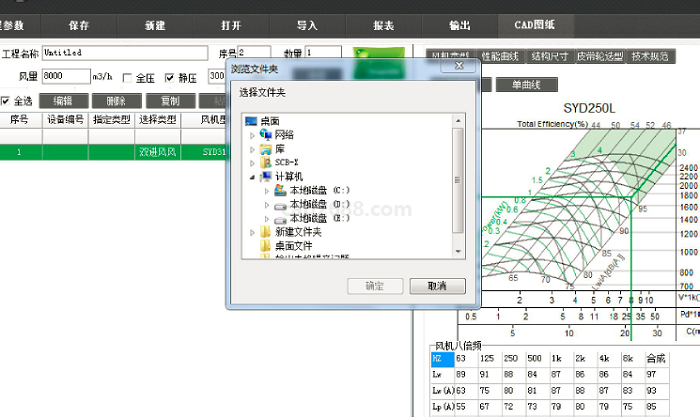Expand the 网络 tree node

[x=253, y=134]
